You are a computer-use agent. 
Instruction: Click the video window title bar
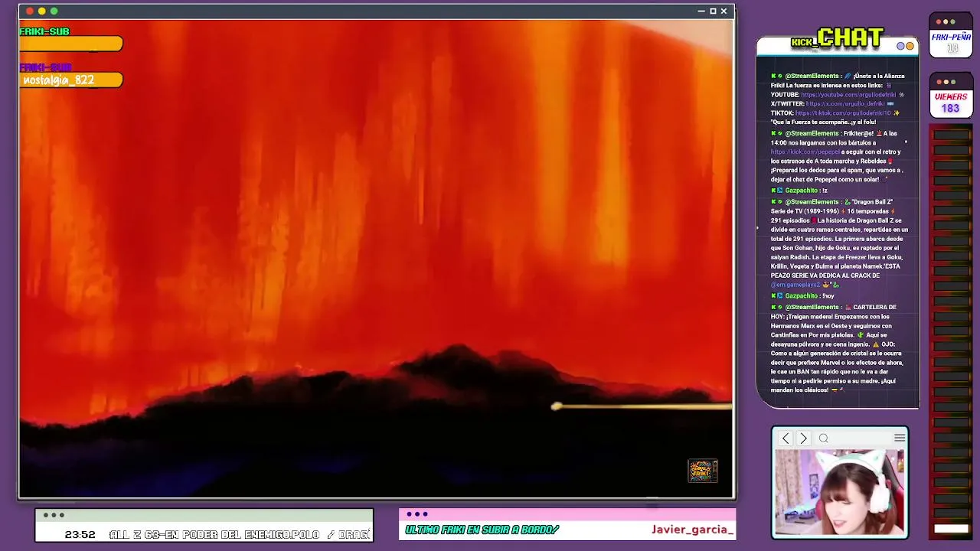point(376,11)
